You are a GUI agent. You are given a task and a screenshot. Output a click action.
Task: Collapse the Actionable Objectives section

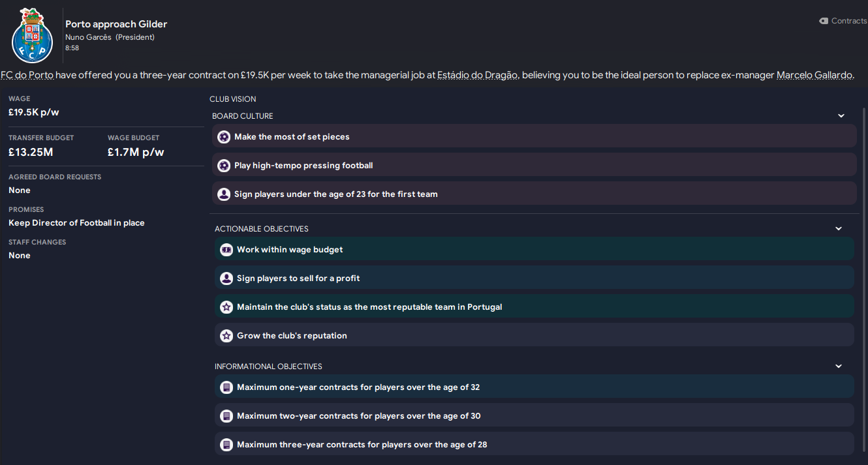(x=839, y=229)
